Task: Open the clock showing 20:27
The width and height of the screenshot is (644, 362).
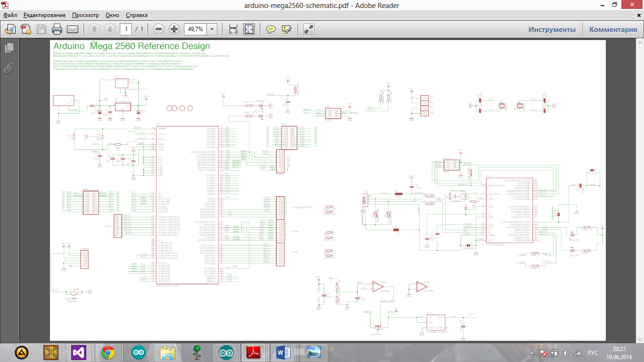Action: [x=619, y=353]
